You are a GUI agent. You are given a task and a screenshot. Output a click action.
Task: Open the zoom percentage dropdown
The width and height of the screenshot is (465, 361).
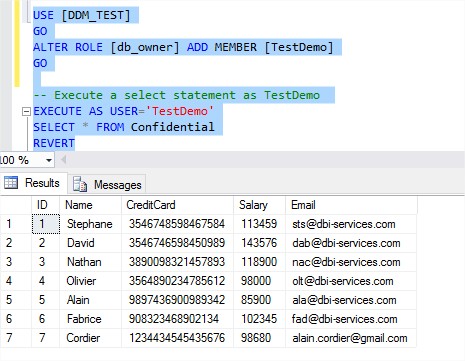[x=49, y=160]
